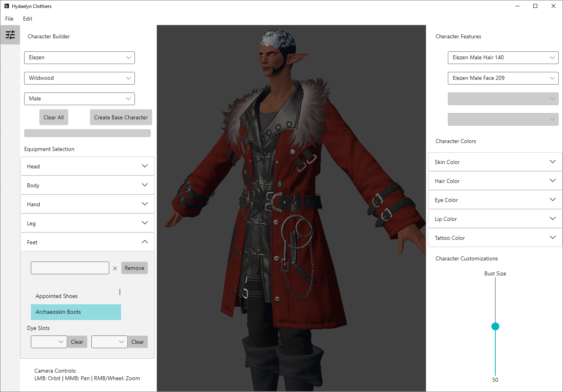Close the Hydaelyn Clothiers window
The height and width of the screenshot is (392, 563).
[554, 6]
